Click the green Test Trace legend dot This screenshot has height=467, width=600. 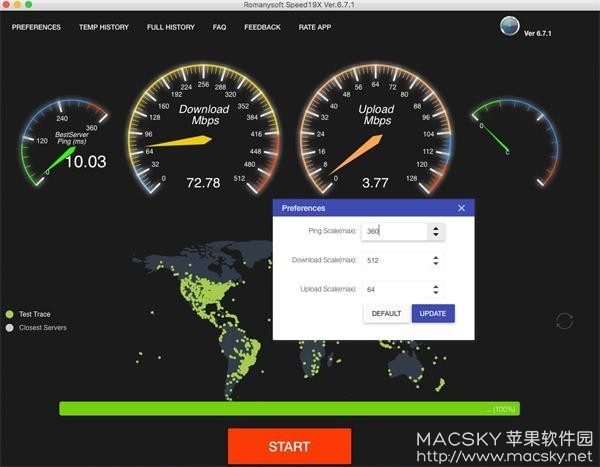(x=10, y=314)
